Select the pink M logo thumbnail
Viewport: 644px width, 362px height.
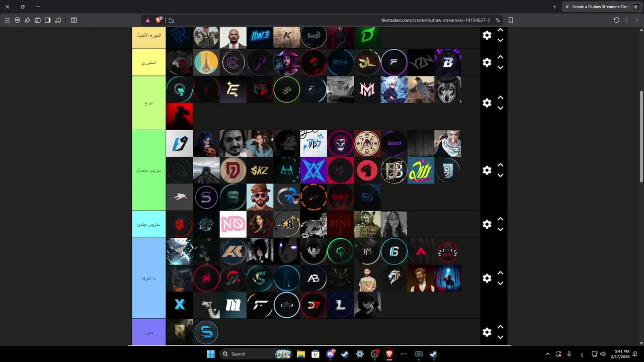pos(367,89)
